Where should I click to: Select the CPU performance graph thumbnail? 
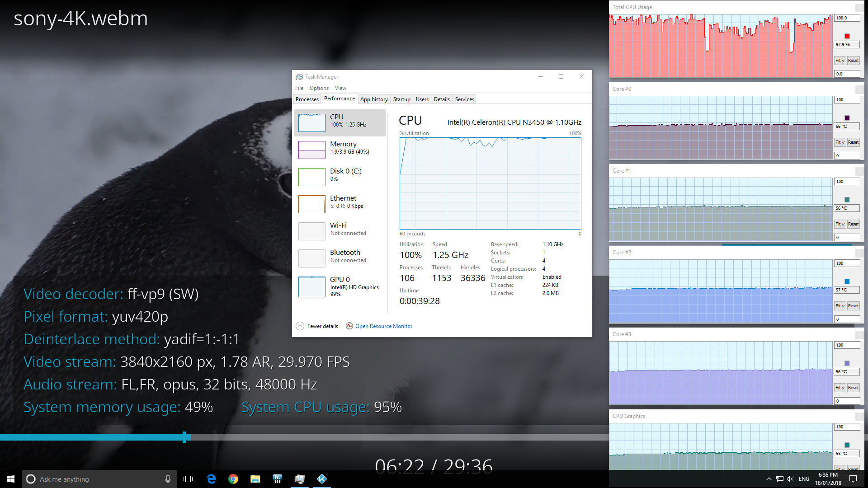312,123
